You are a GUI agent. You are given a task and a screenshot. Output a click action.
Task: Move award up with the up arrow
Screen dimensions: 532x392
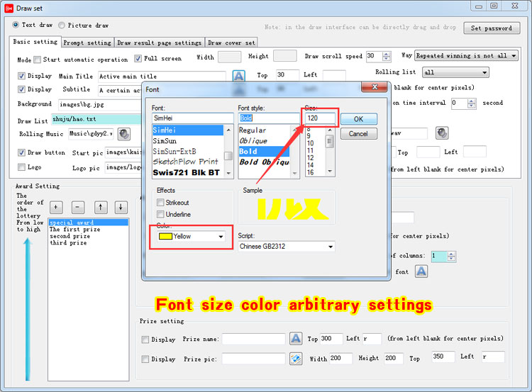click(x=100, y=207)
